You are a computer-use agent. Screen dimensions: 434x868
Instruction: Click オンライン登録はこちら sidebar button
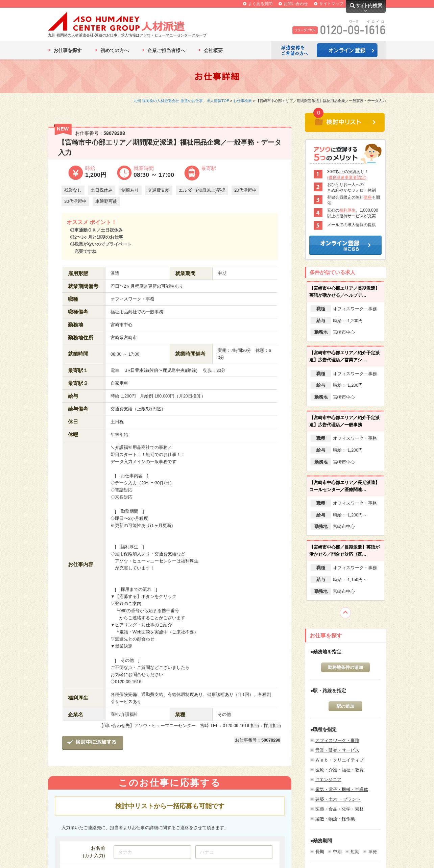tap(345, 245)
